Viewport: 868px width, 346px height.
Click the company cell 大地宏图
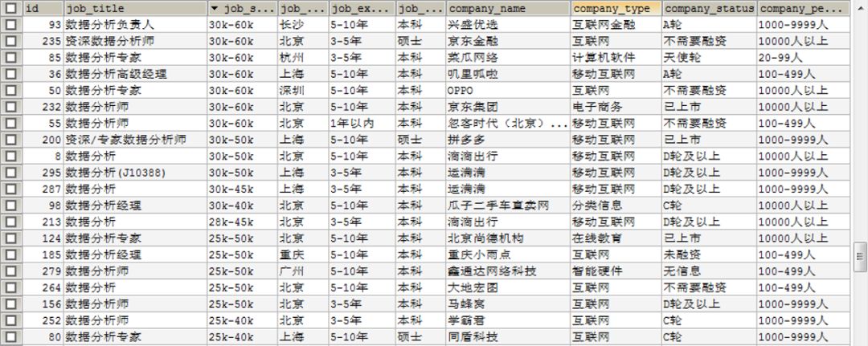508,288
